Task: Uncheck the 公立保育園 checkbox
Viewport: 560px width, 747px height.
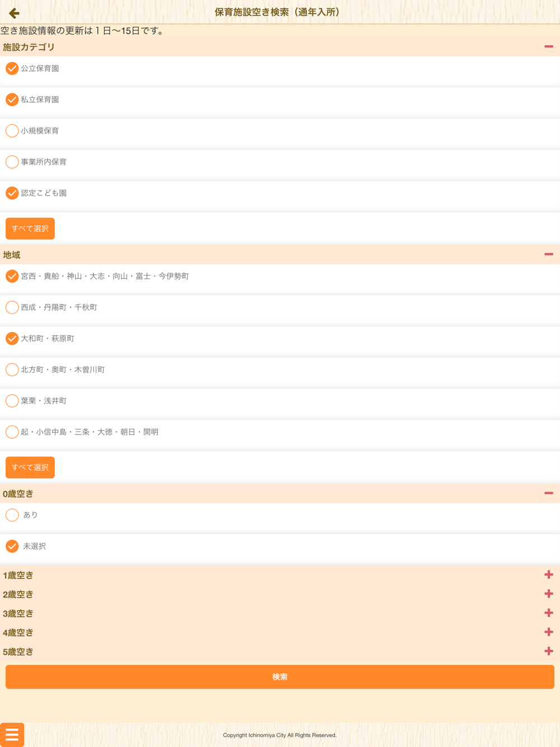Action: click(x=12, y=68)
